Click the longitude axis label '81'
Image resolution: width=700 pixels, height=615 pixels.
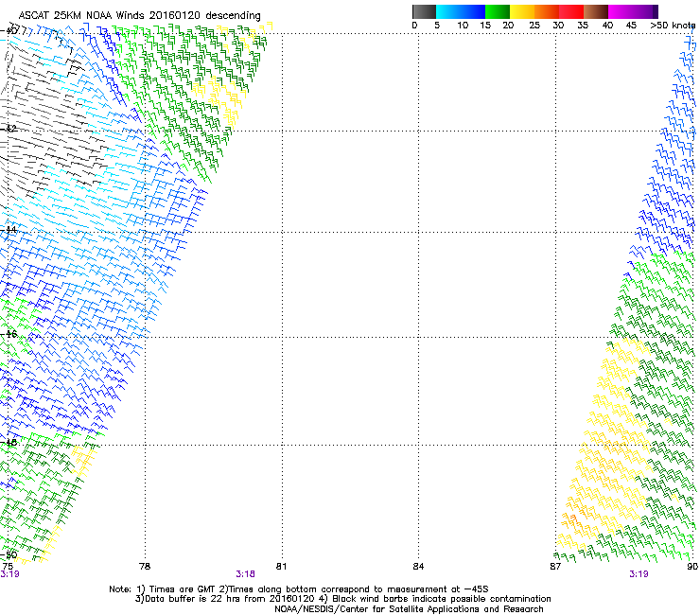coord(281,567)
